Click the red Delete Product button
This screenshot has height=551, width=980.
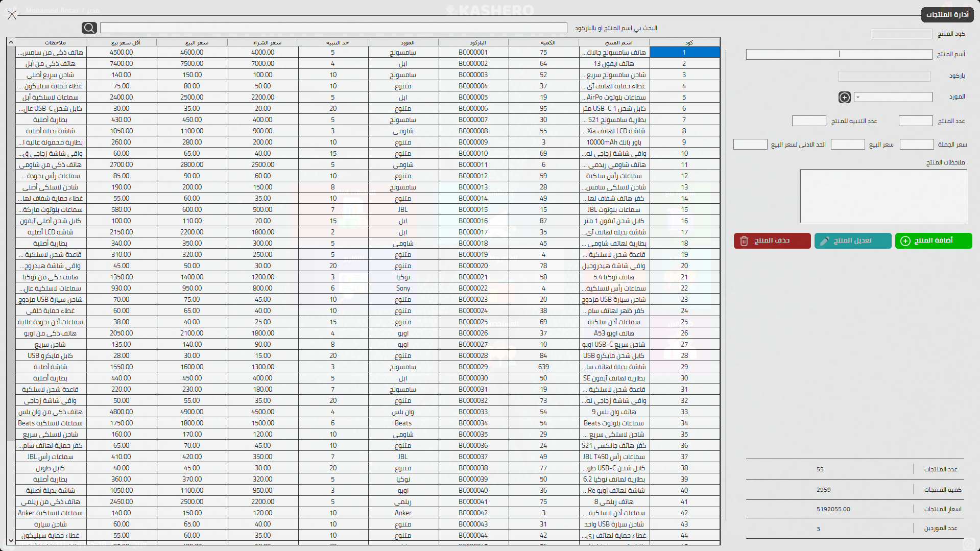pyautogui.click(x=772, y=241)
